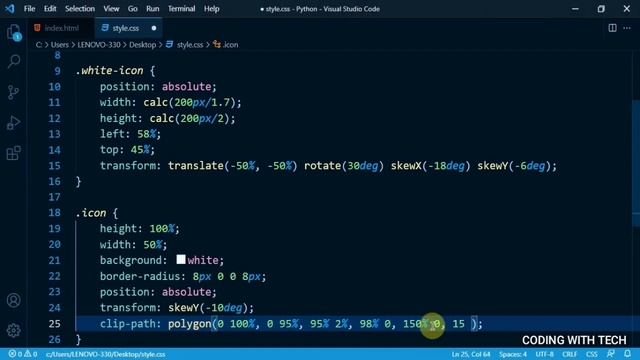Click the split editor right icon
Image resolution: width=640 pixels, height=360 pixels.
pos(612,28)
